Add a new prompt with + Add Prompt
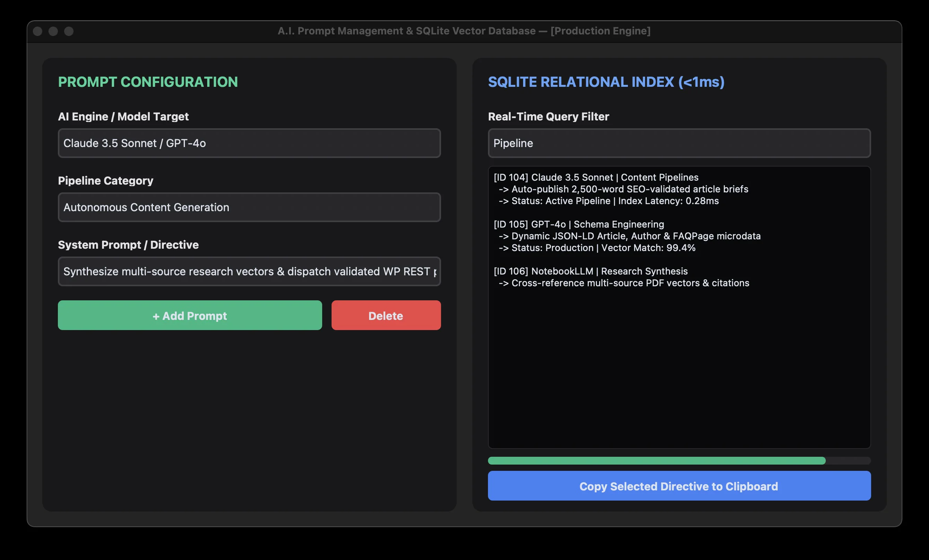Viewport: 929px width, 560px height. pyautogui.click(x=190, y=315)
